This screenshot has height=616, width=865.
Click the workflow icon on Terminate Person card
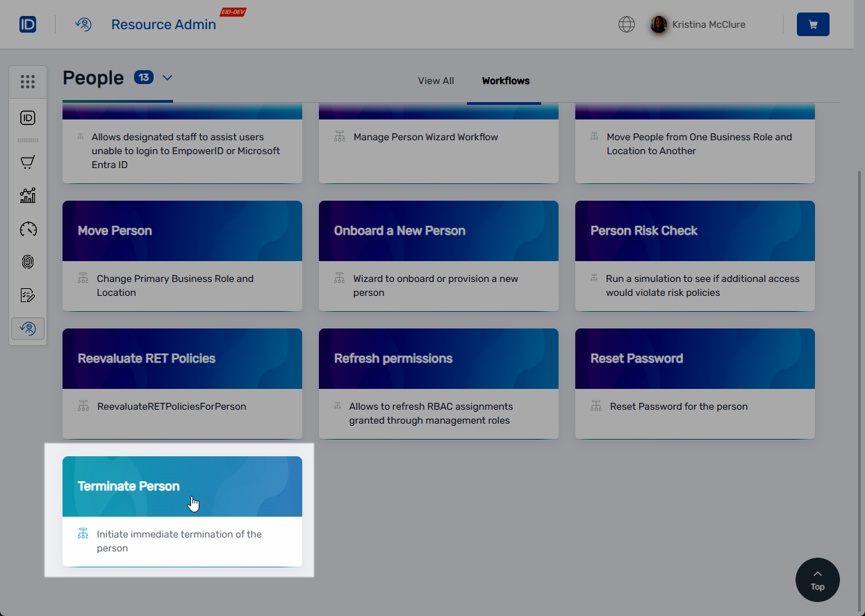click(83, 533)
